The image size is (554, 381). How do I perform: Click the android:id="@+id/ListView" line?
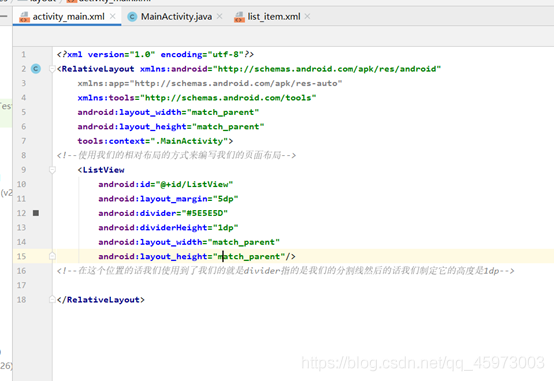pyautogui.click(x=166, y=184)
